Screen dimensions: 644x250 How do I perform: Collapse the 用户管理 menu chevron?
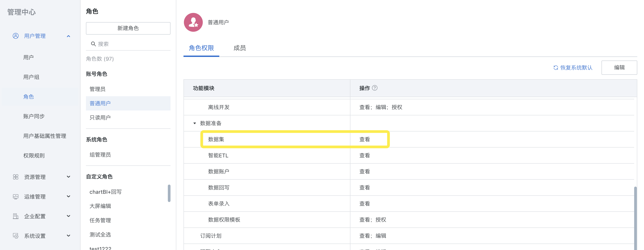pos(68,36)
